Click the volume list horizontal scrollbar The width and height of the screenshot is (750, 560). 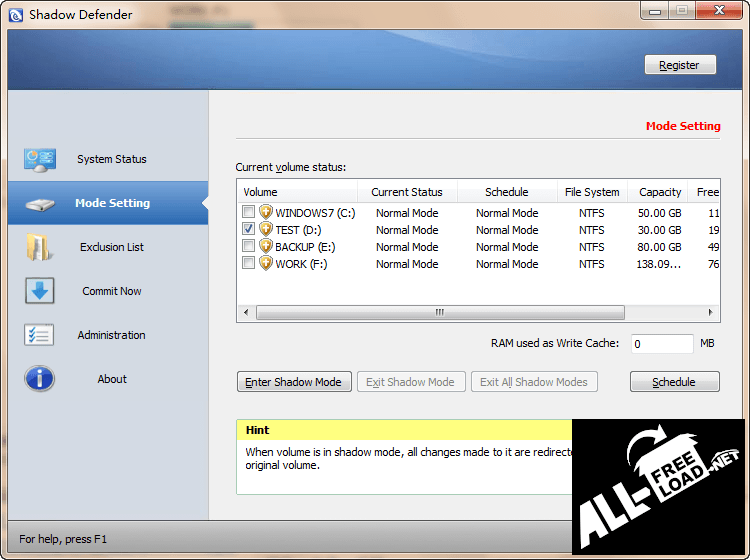coord(440,312)
